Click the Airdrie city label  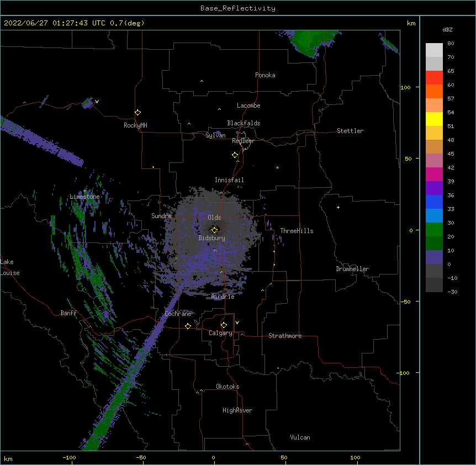click(x=223, y=297)
